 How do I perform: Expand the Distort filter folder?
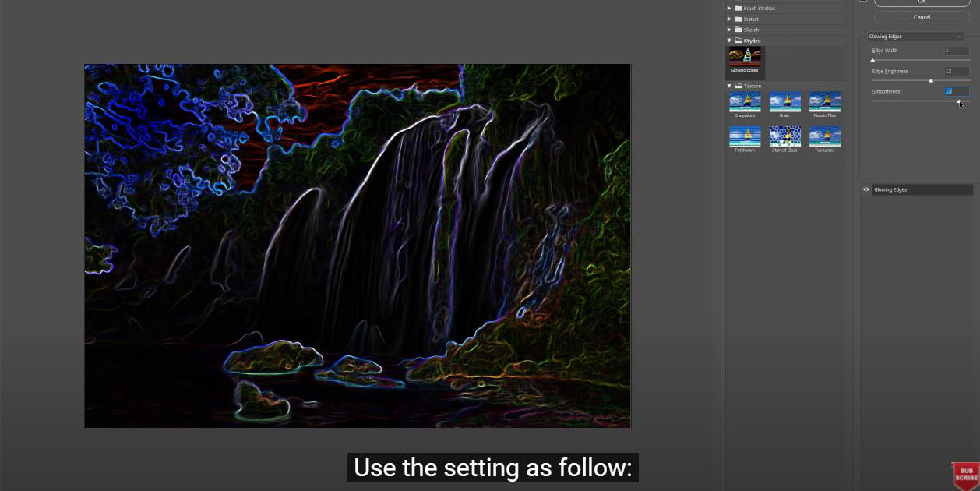729,19
